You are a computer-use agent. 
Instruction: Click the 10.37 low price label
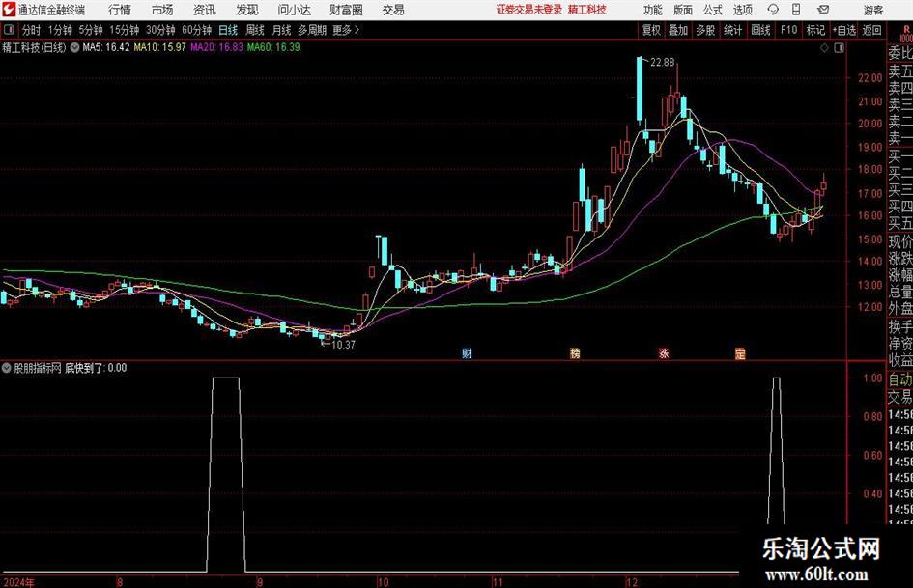pos(342,345)
